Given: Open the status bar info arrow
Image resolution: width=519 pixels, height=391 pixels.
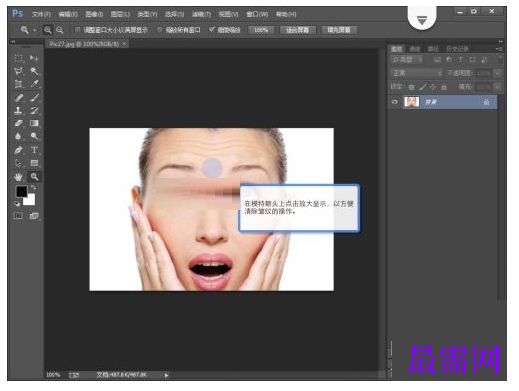Looking at the screenshot, I should 166,375.
